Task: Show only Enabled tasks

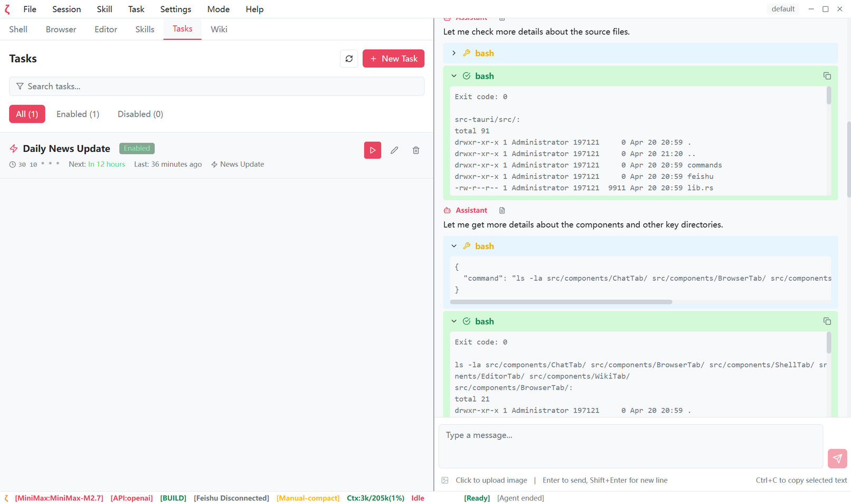Action: click(77, 114)
